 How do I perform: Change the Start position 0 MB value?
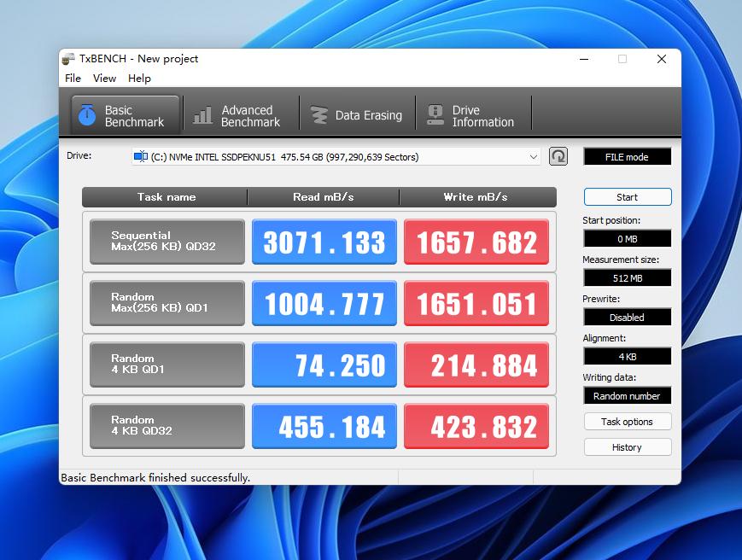tap(627, 239)
